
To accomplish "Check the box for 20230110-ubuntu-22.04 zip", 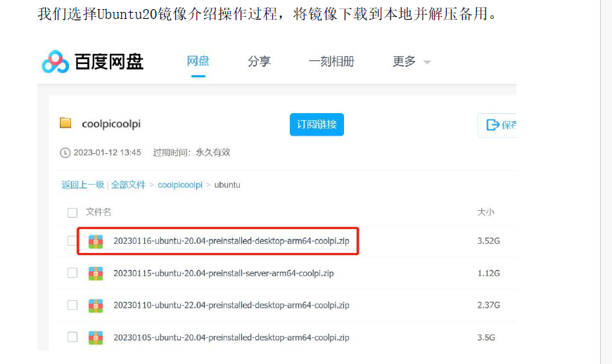I will [72, 305].
